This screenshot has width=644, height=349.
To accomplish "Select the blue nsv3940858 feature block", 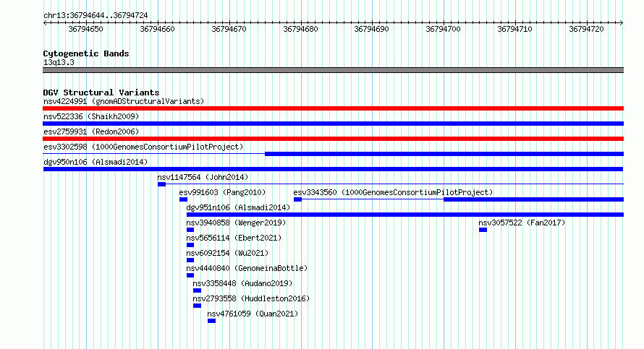I will click(190, 230).
